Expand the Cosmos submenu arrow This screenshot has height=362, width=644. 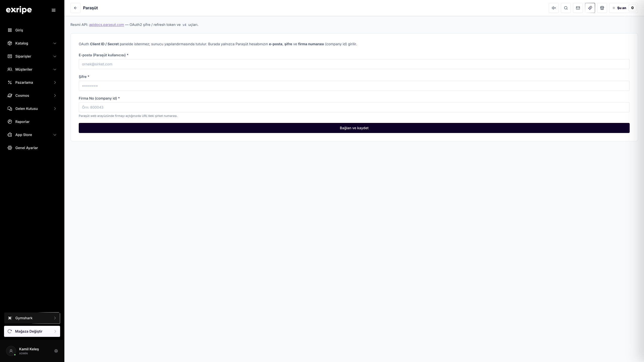tap(55, 96)
